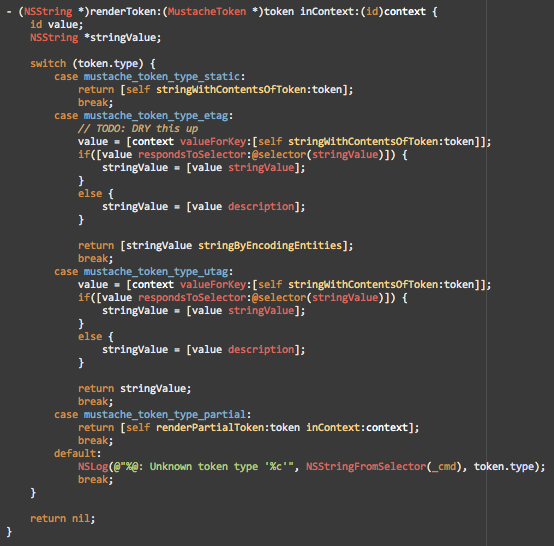
Task: Click the 'default:' label of the switch
Action: pos(77,453)
